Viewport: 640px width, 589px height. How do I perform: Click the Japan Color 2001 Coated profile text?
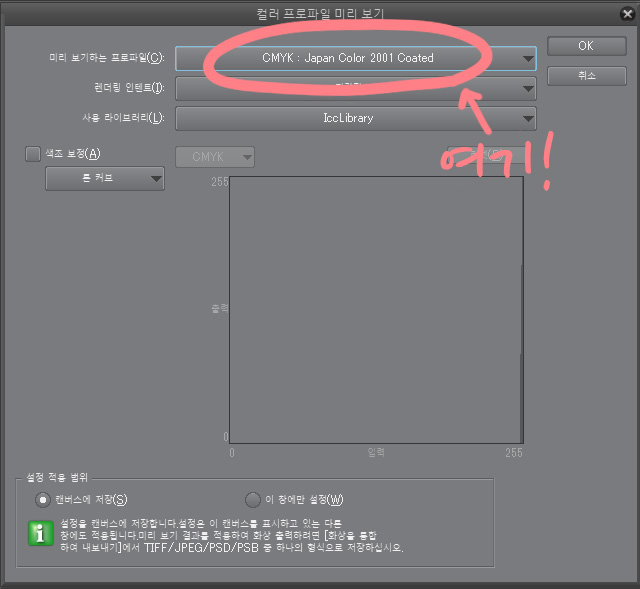coord(348,58)
